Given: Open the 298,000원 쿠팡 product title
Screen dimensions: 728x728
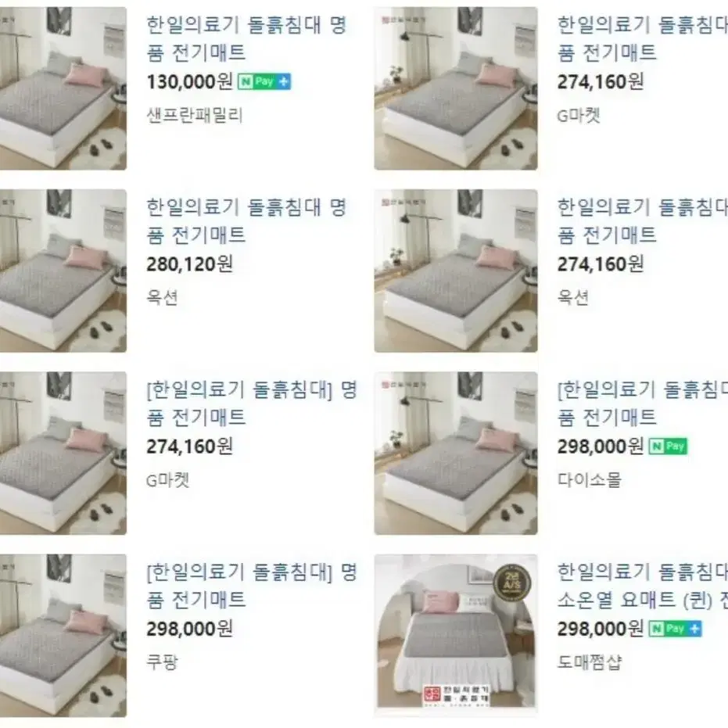Looking at the screenshot, I should 252,586.
